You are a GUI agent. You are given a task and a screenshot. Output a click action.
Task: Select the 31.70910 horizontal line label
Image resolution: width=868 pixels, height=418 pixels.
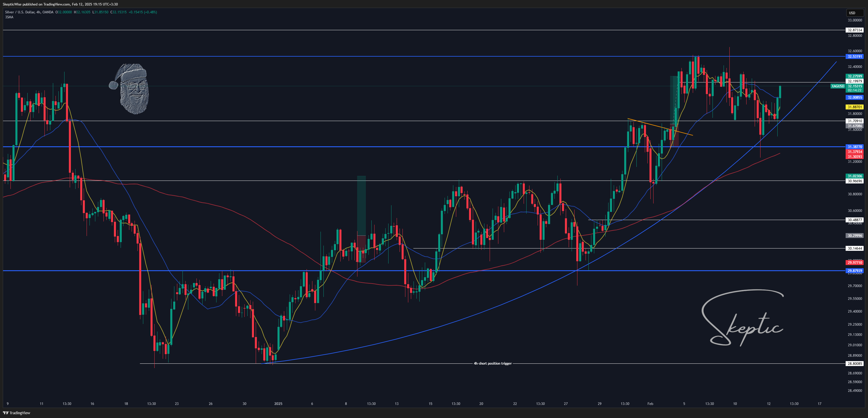coord(855,121)
